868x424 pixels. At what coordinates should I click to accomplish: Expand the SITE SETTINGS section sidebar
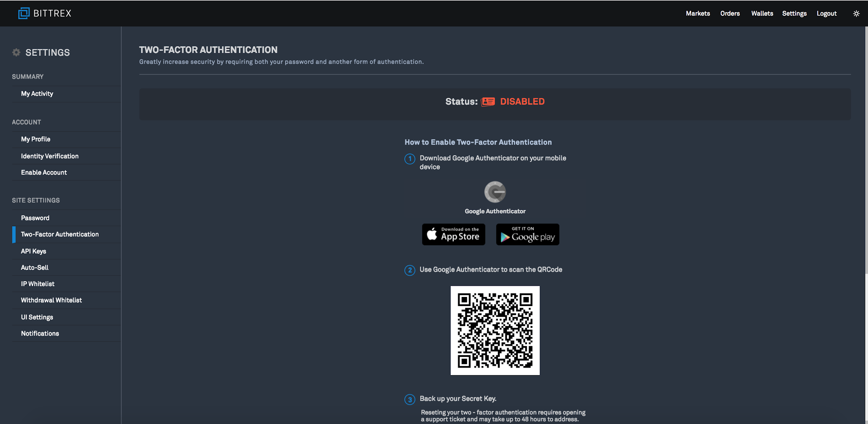(35, 200)
